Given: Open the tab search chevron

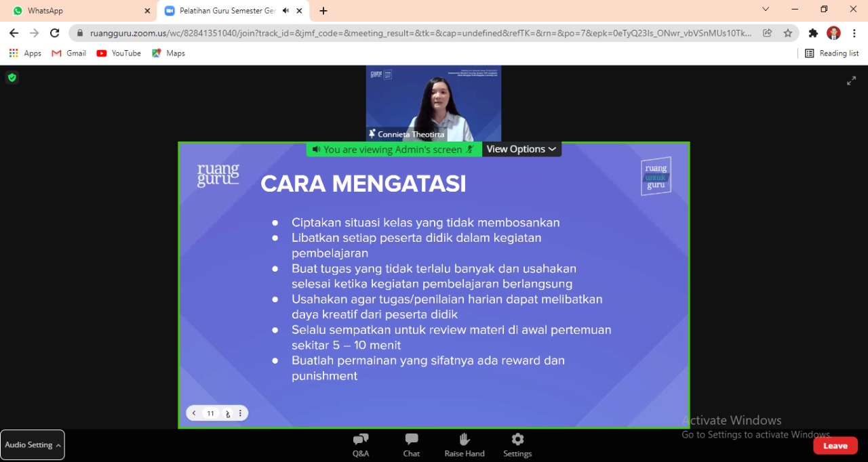Looking at the screenshot, I should point(766,9).
